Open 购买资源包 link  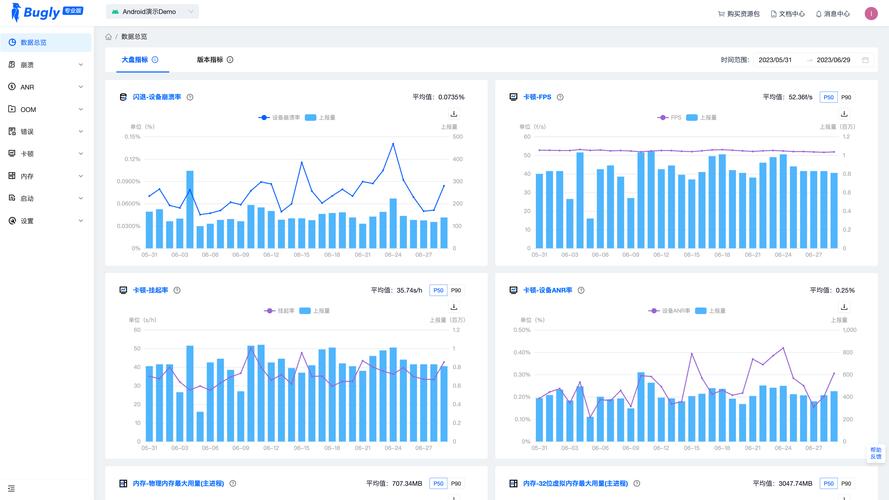[739, 14]
